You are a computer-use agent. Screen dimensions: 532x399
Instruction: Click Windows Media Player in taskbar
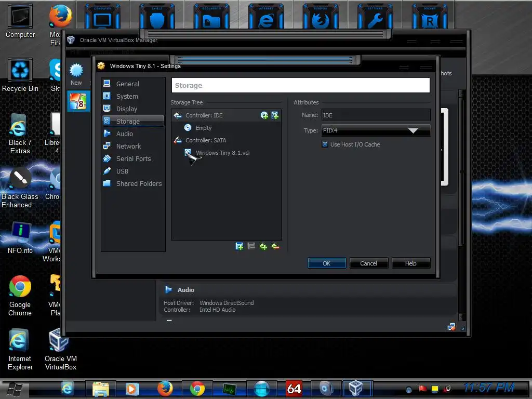(x=132, y=389)
